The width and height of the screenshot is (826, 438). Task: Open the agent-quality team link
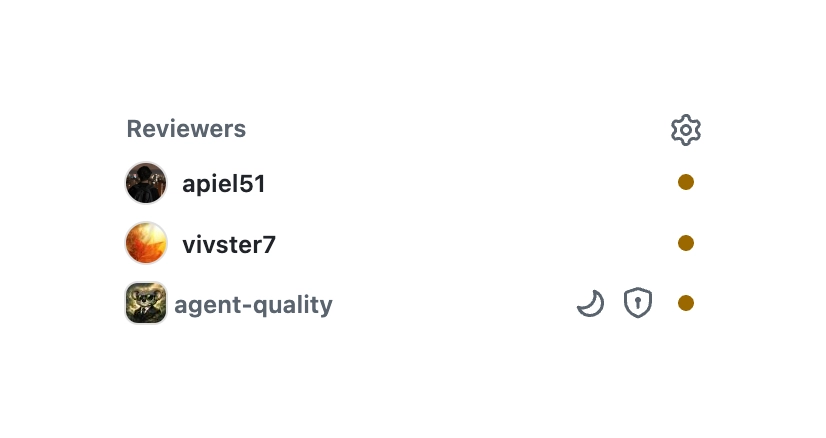coord(253,305)
